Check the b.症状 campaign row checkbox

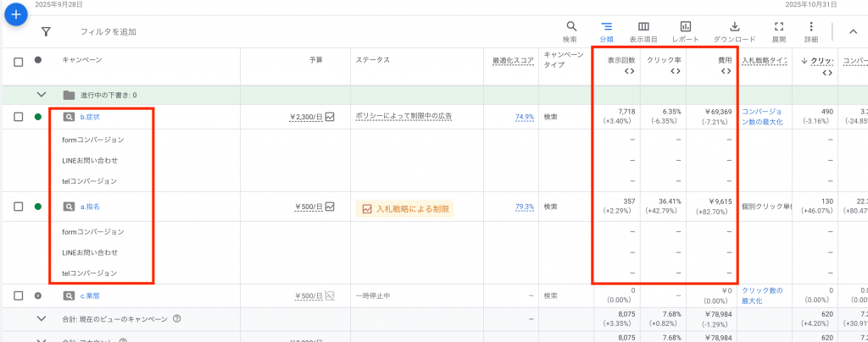point(19,117)
